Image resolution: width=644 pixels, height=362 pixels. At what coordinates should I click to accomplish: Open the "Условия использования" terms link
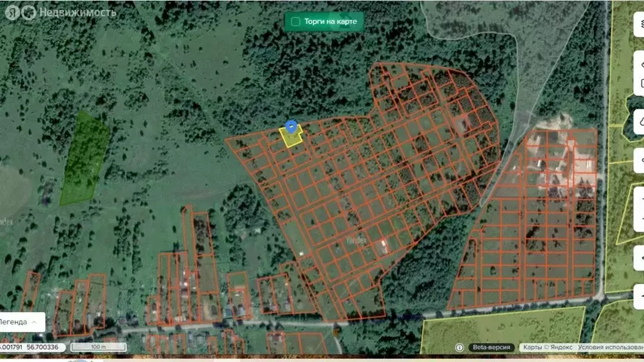pyautogui.click(x=610, y=348)
